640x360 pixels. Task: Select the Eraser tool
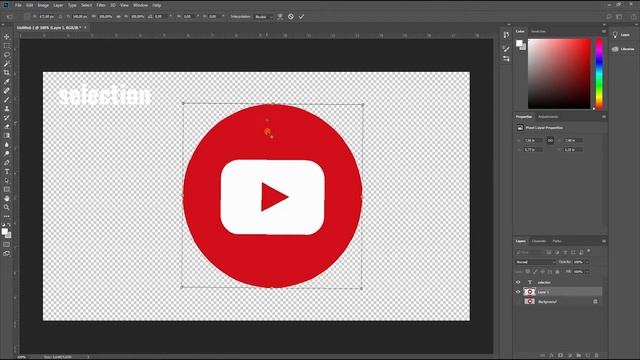pos(7,127)
